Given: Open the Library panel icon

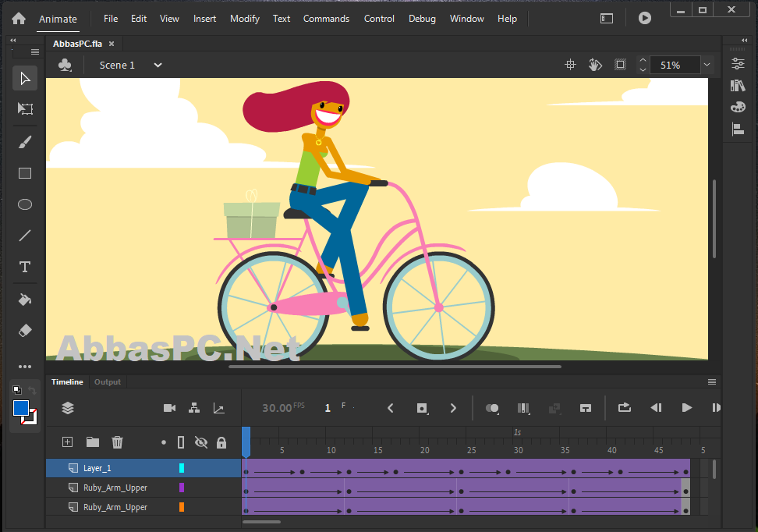Looking at the screenshot, I should tap(738, 86).
